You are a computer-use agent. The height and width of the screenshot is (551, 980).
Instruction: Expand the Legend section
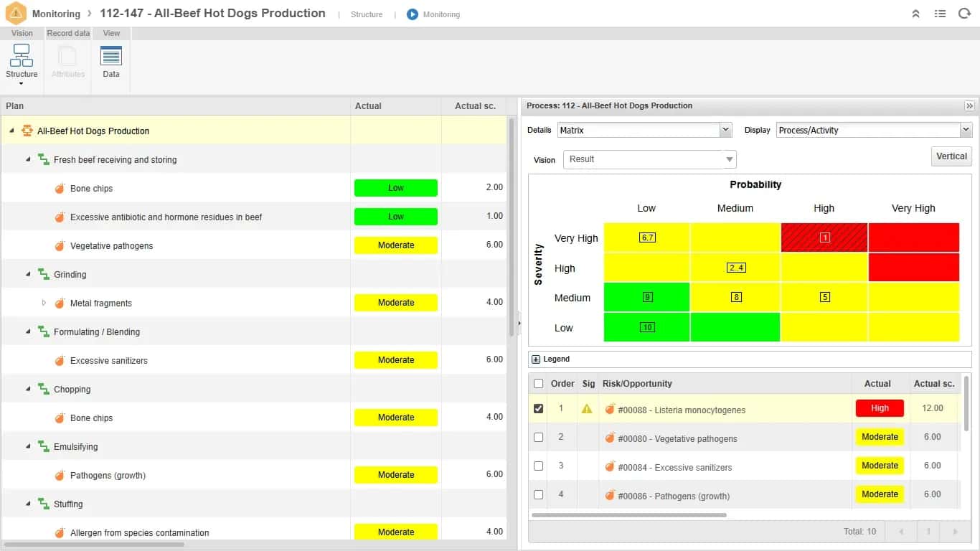click(x=536, y=359)
